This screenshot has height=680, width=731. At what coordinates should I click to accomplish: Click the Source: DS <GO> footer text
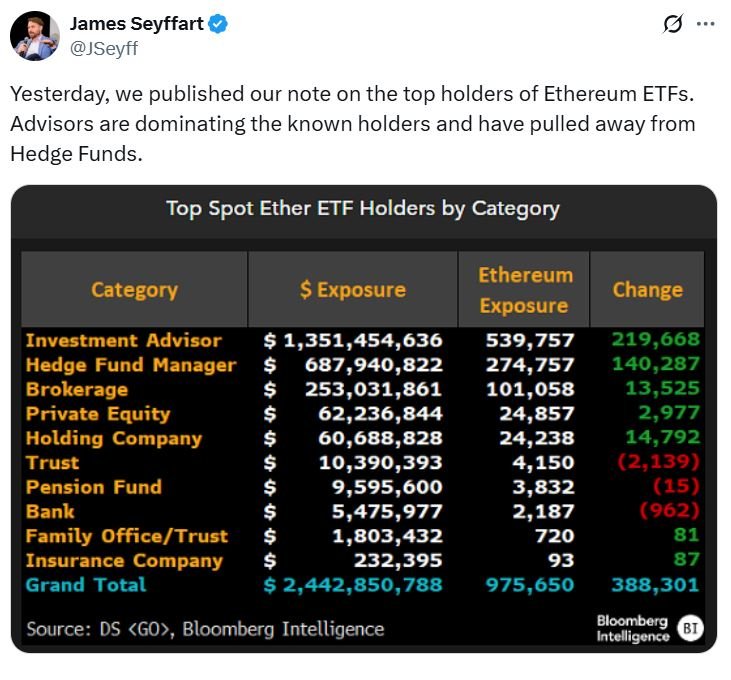click(205, 629)
